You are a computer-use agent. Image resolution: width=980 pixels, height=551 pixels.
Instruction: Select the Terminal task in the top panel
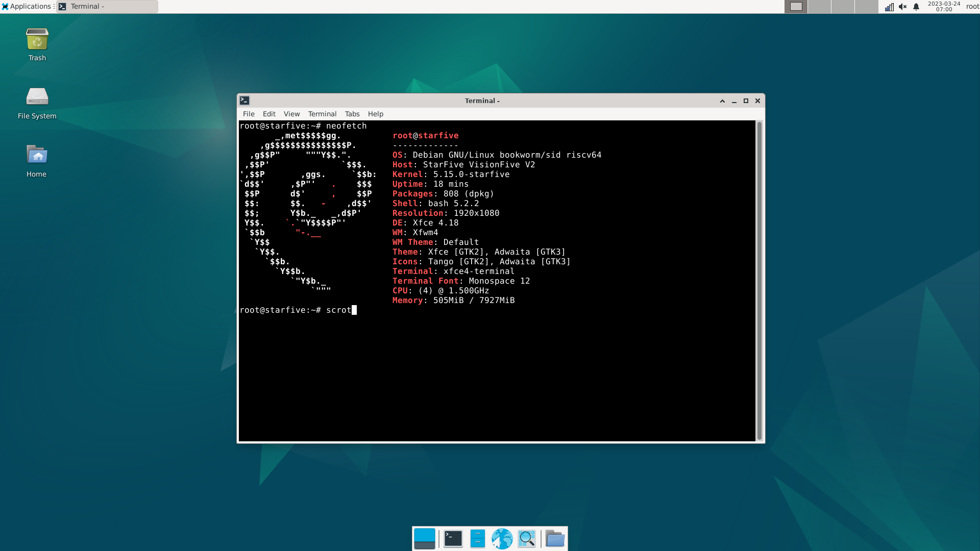[x=107, y=7]
